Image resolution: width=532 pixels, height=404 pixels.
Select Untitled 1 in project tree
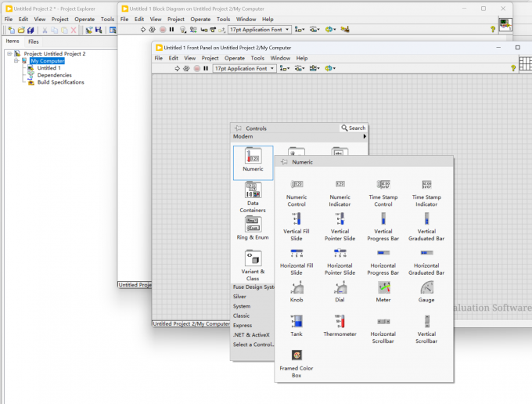pos(49,68)
